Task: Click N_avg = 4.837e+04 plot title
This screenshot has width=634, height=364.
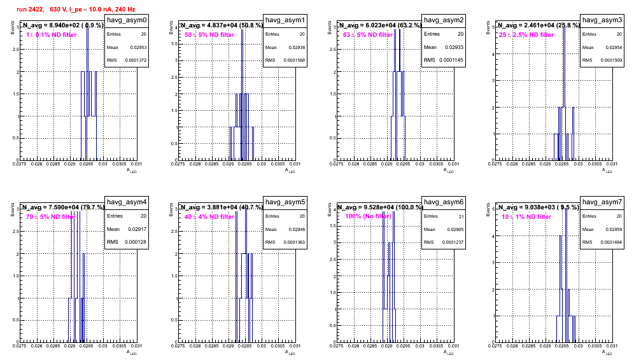Action: pyautogui.click(x=221, y=25)
